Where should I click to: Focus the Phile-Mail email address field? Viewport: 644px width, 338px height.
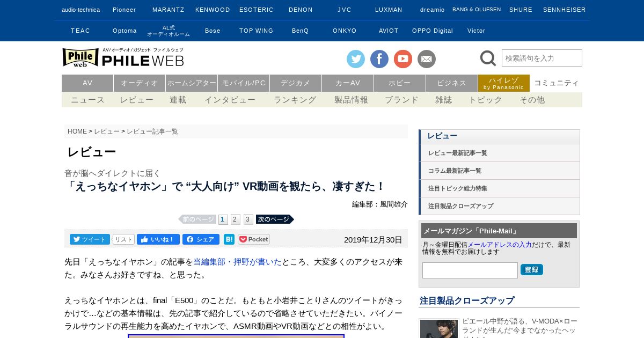click(470, 270)
